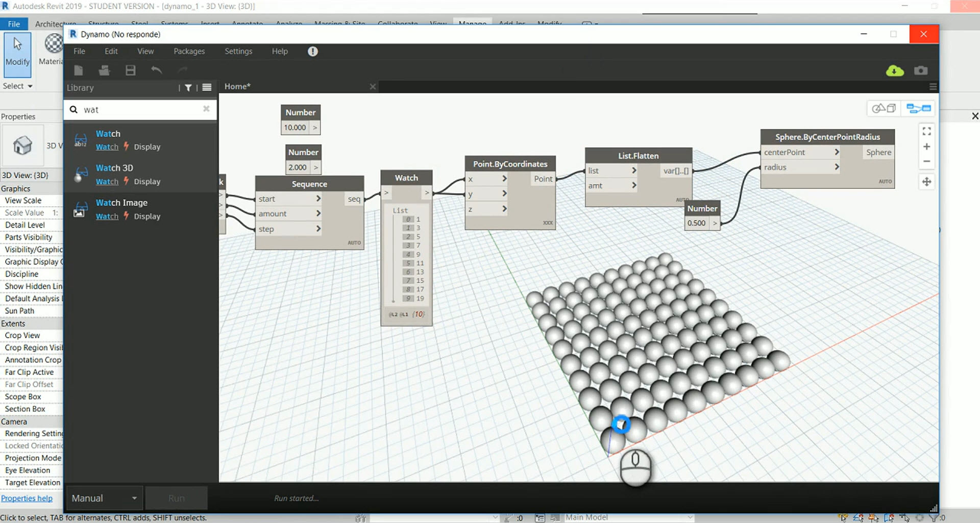Open the Packages menu
Image resolution: width=980 pixels, height=523 pixels.
(x=189, y=51)
